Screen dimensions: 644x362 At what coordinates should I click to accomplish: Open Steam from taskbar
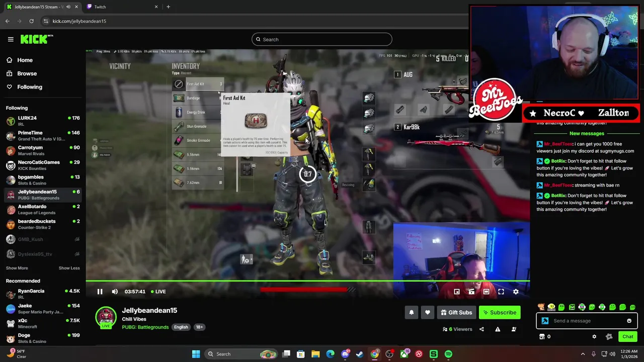[360, 354]
